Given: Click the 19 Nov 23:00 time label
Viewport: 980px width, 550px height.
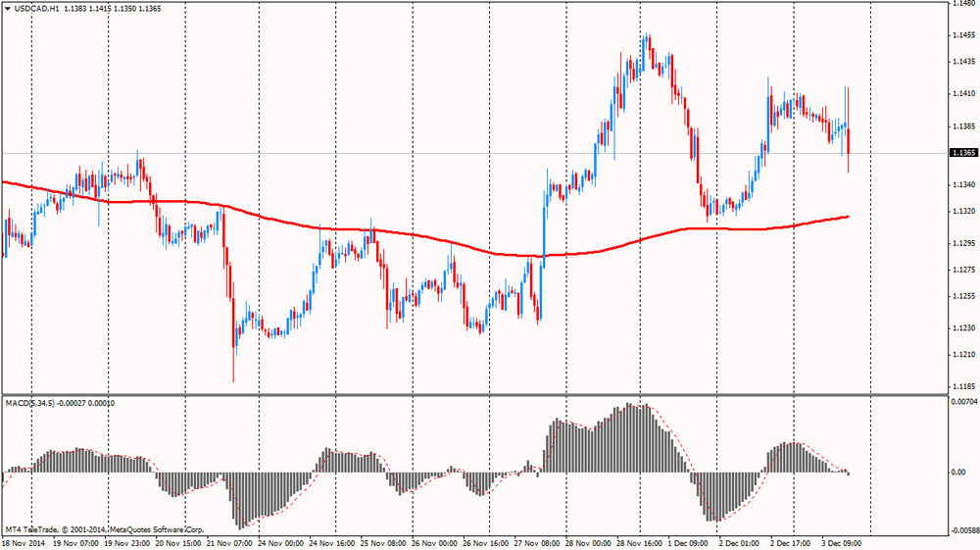Looking at the screenshot, I should click(126, 544).
